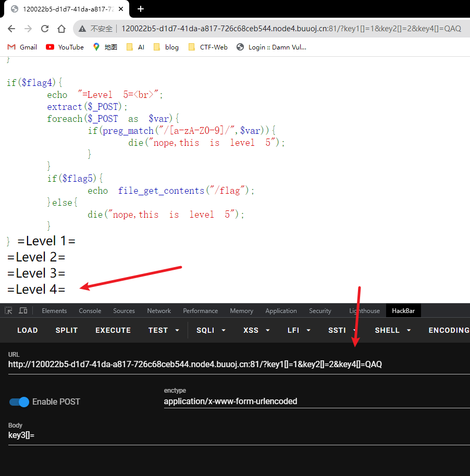Expand the SSTI dropdown menu
The image size is (470, 476).
tap(342, 330)
